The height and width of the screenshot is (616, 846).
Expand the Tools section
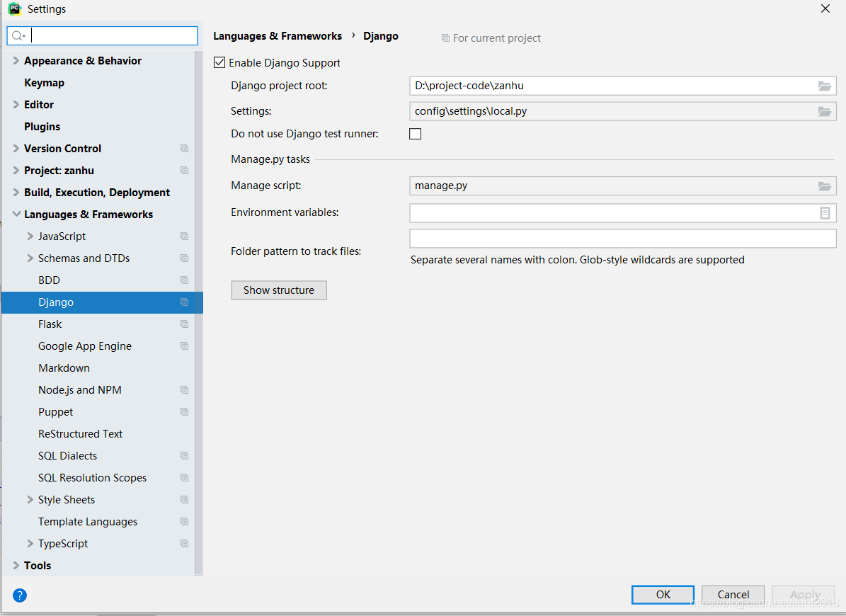(16, 565)
